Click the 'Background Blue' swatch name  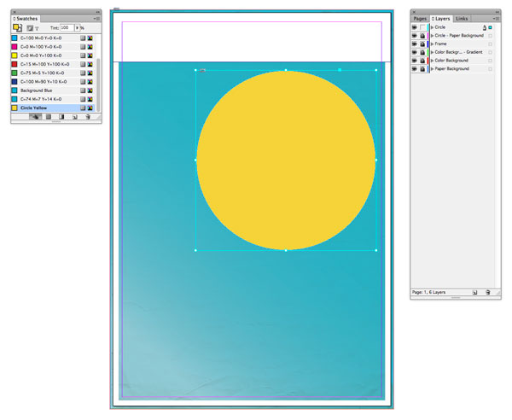[x=36, y=90]
